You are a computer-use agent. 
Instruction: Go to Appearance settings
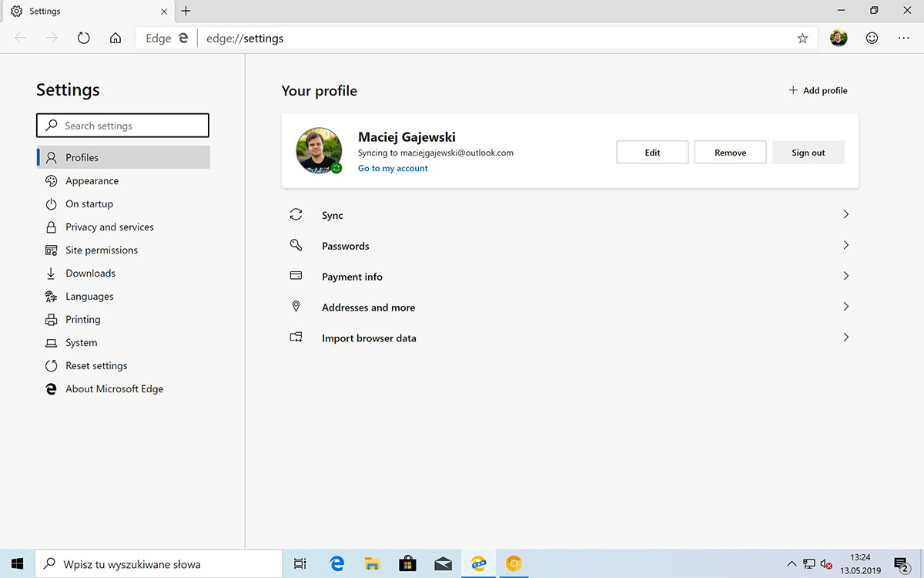click(x=123, y=180)
